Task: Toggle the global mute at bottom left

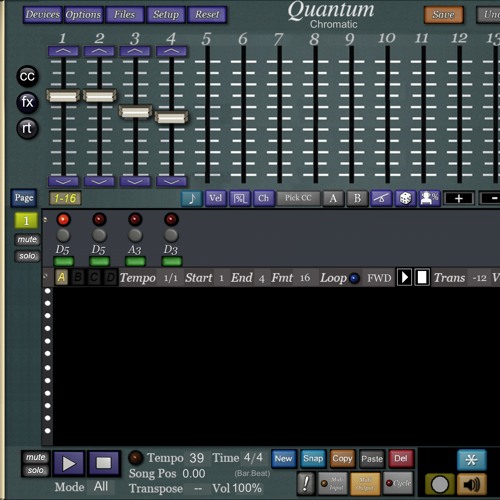Action: click(35, 457)
